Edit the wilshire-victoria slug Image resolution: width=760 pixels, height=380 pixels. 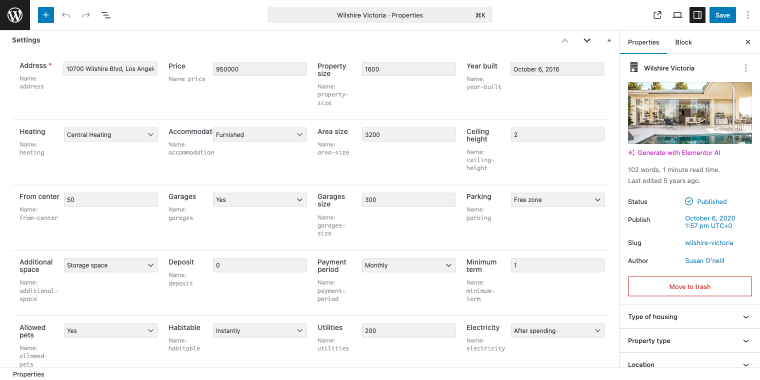[x=709, y=243]
